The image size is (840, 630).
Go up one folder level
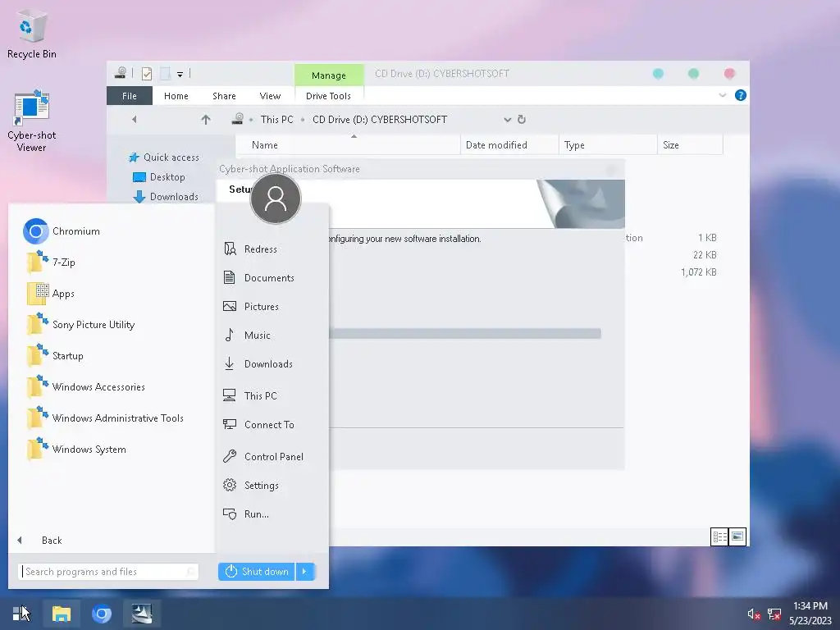coord(206,120)
